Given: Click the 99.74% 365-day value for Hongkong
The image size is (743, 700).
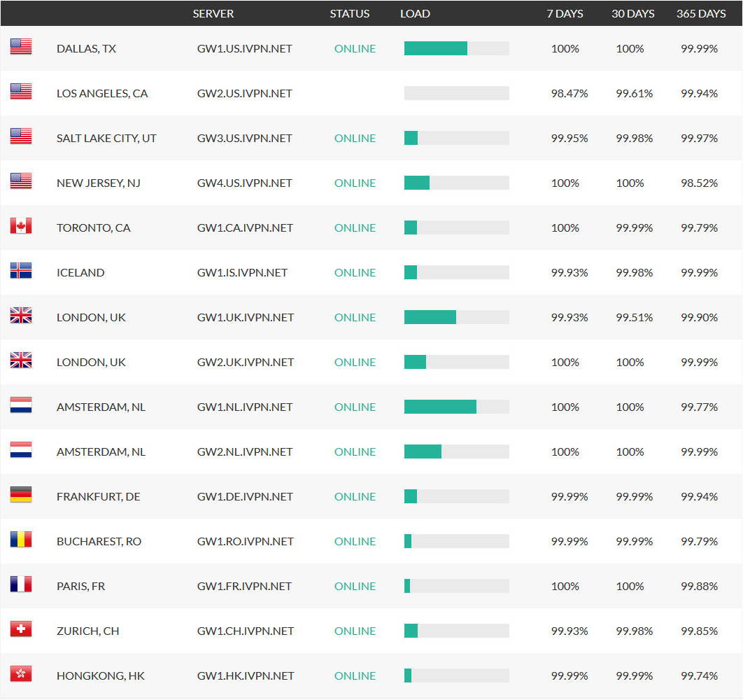Looking at the screenshot, I should coord(700,675).
